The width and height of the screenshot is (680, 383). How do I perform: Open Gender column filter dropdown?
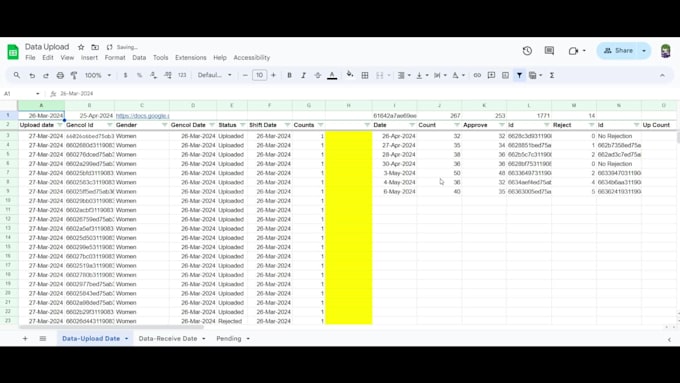[x=164, y=125]
